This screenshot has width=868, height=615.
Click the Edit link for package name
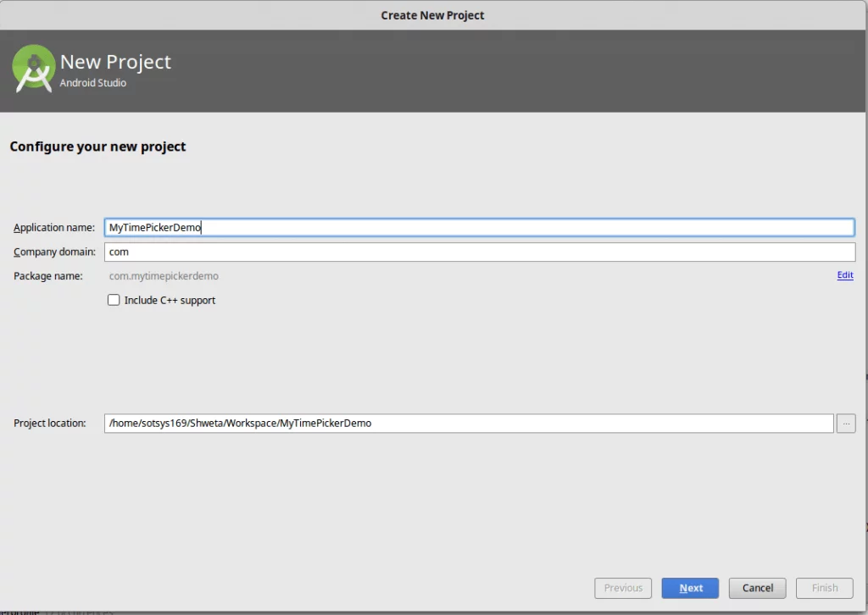point(844,275)
